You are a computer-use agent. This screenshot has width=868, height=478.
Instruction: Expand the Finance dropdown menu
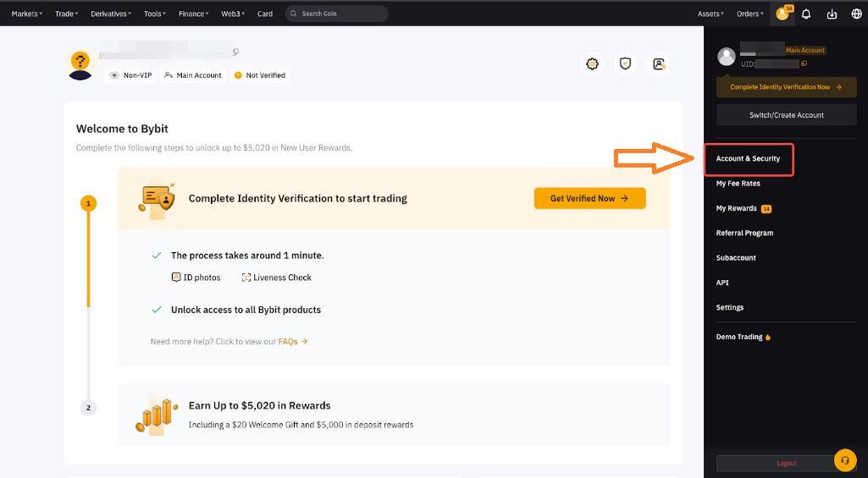193,14
